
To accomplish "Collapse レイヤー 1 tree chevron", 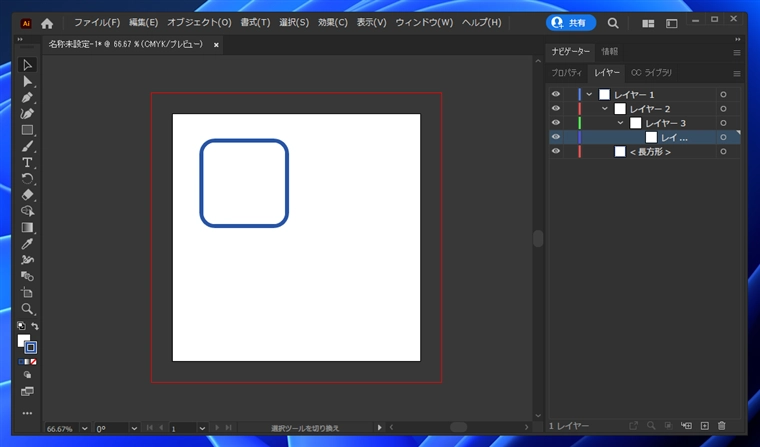I will click(589, 95).
